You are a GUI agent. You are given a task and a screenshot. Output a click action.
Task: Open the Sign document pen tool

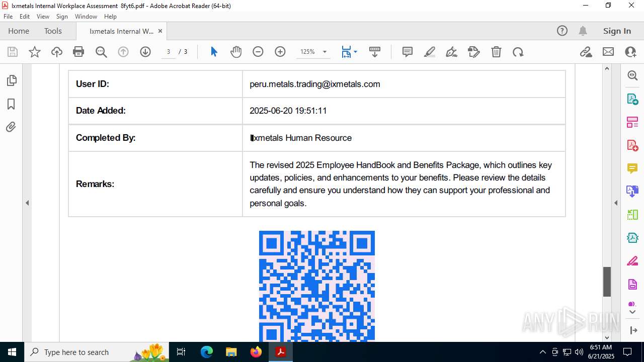(x=452, y=52)
